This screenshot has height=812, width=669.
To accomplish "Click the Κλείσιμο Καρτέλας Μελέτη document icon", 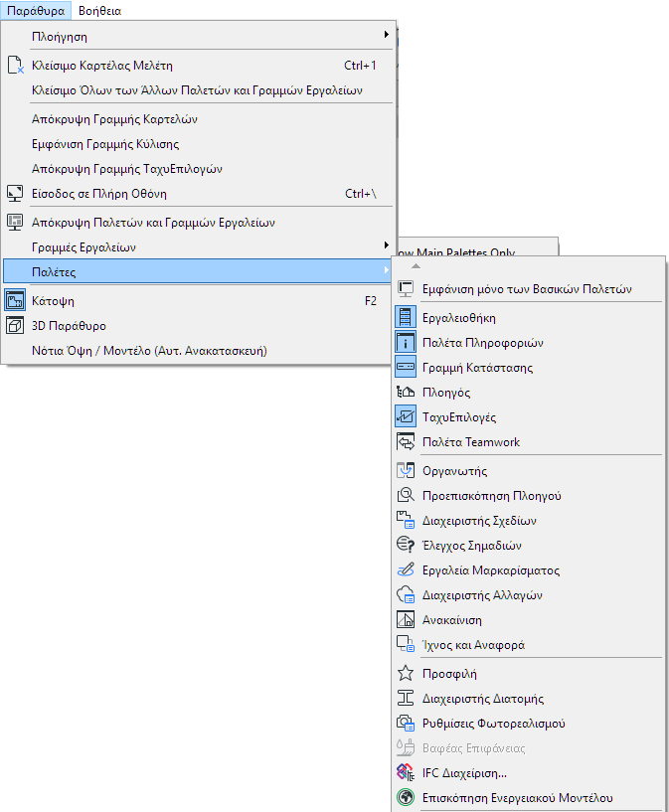I will tap(16, 66).
